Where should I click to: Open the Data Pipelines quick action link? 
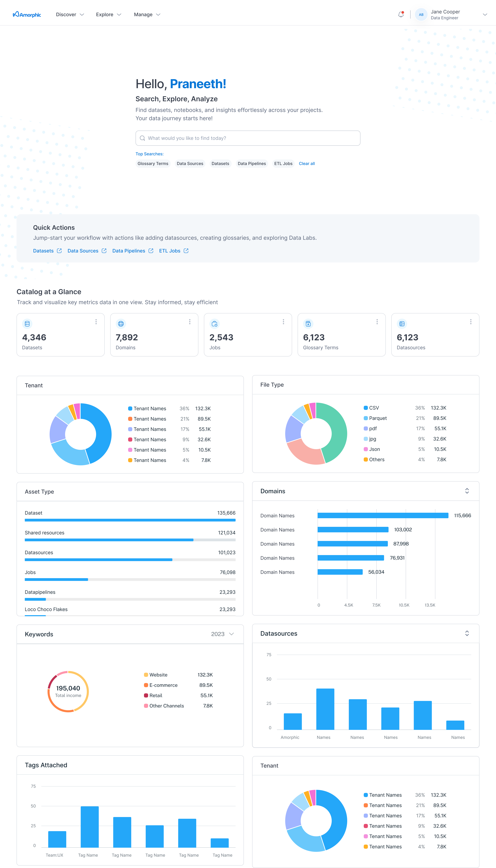(x=129, y=251)
